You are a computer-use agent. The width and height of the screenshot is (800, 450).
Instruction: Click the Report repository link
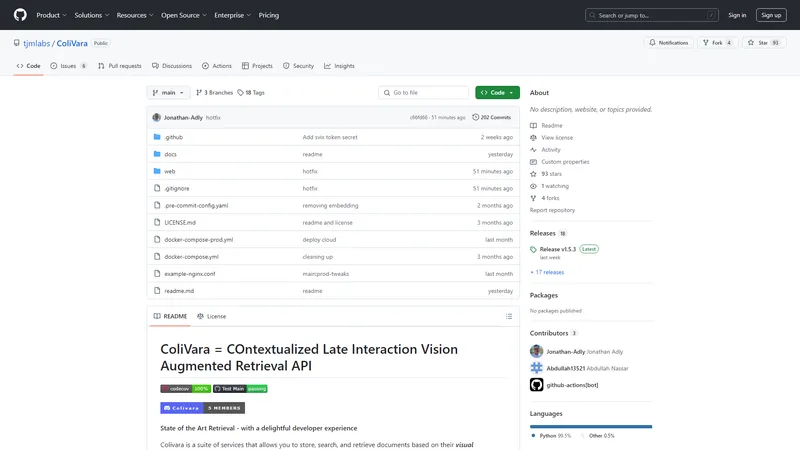[x=552, y=210]
